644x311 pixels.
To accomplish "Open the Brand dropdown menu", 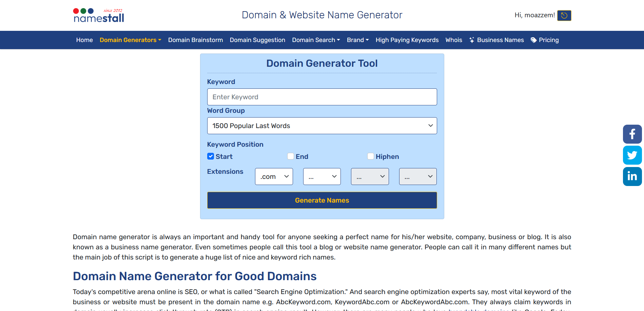I will click(x=357, y=40).
